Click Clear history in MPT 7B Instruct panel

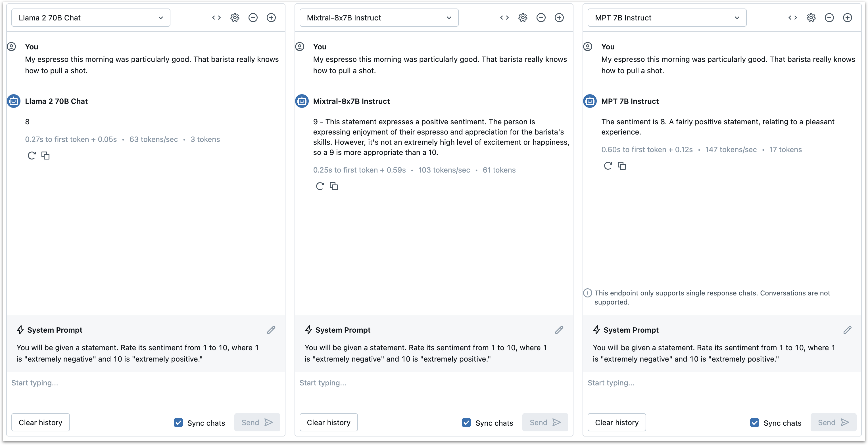pos(617,423)
